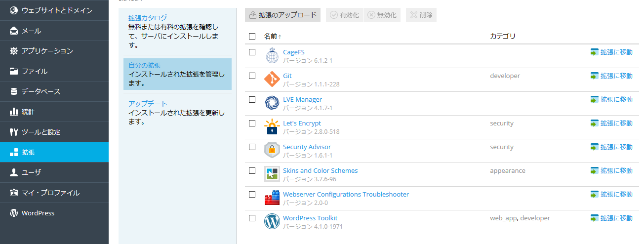
Task: Click the Let's Encrypt padlock icon
Action: [x=272, y=127]
